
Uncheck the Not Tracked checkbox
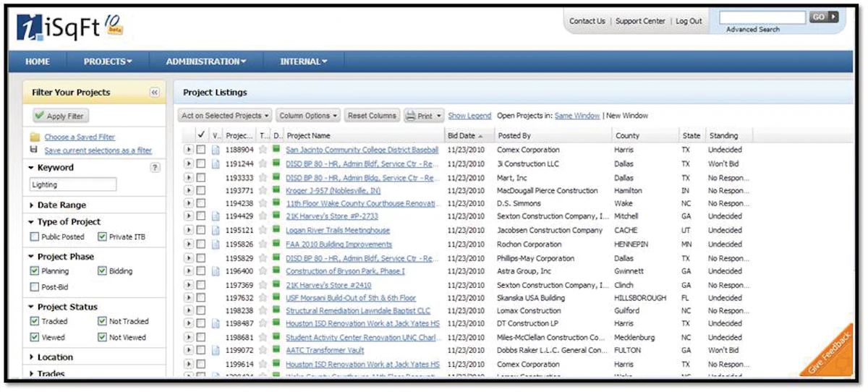click(102, 321)
